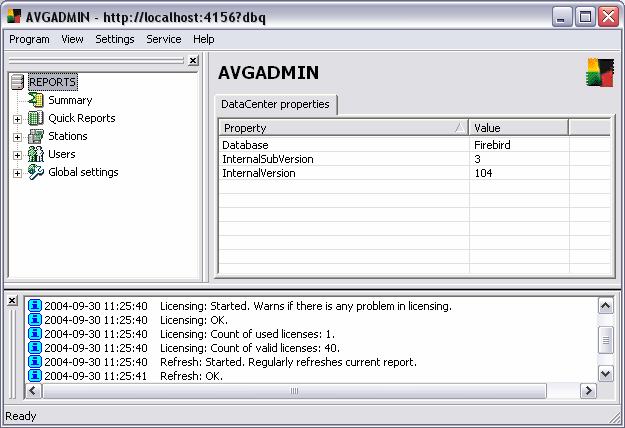Click the Summary report icon
625x428 pixels.
pos(35,100)
